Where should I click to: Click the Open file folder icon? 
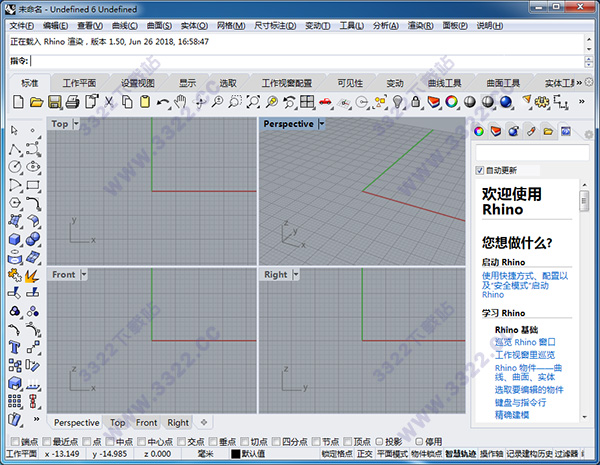[x=36, y=102]
